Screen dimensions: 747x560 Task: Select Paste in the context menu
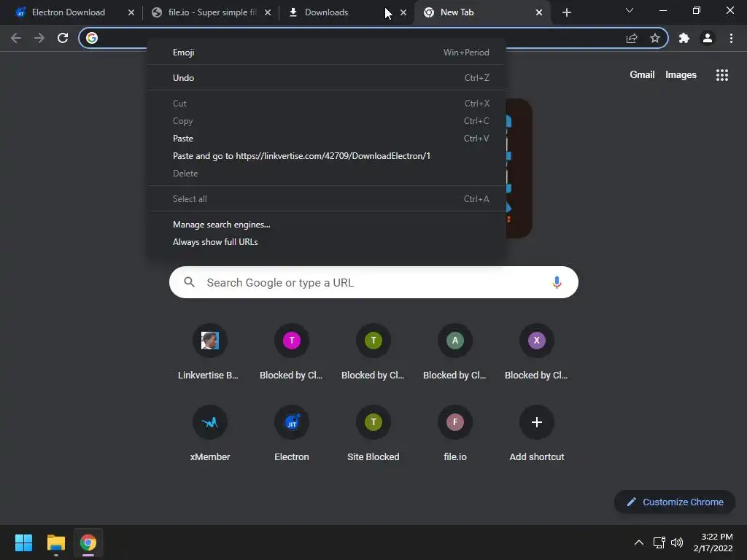[326, 139]
